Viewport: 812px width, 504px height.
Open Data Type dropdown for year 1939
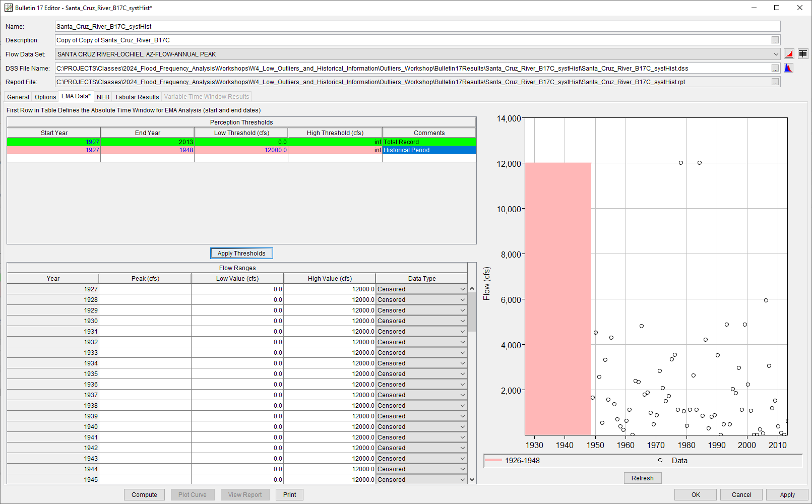[463, 416]
